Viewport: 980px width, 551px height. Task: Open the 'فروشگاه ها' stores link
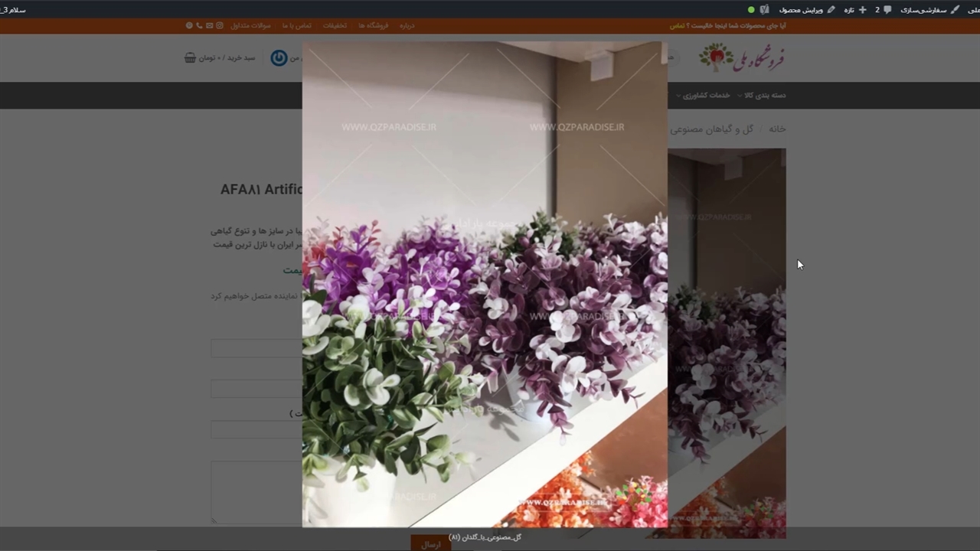pyautogui.click(x=374, y=25)
